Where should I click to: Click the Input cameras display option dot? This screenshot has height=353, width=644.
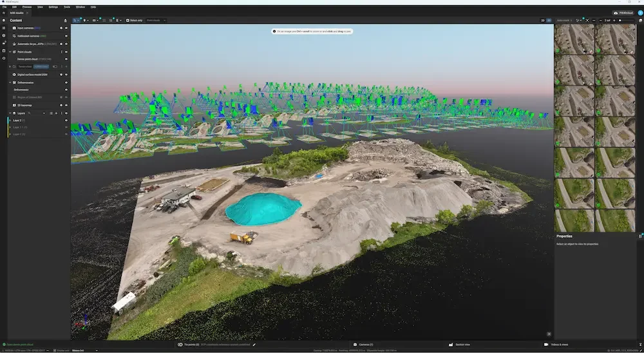[x=61, y=28]
